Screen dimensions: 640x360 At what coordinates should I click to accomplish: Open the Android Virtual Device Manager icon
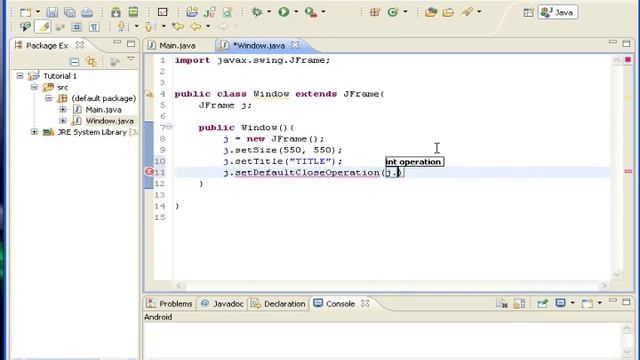[x=133, y=12]
